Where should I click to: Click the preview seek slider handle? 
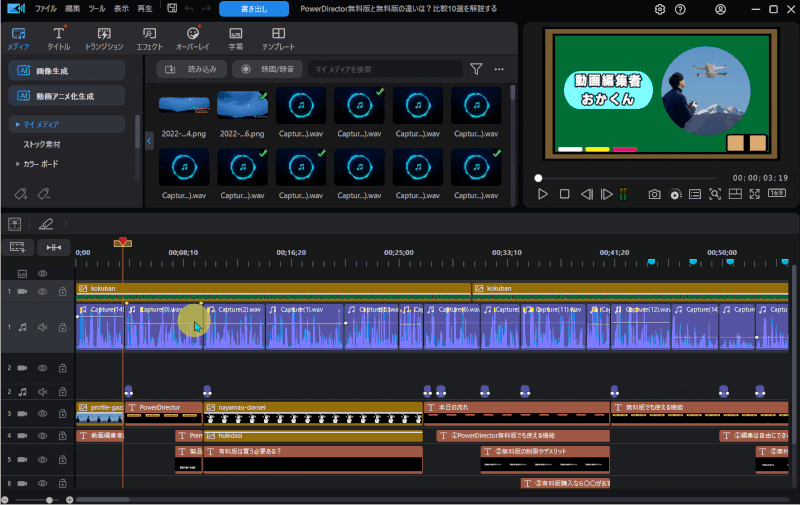(x=538, y=178)
